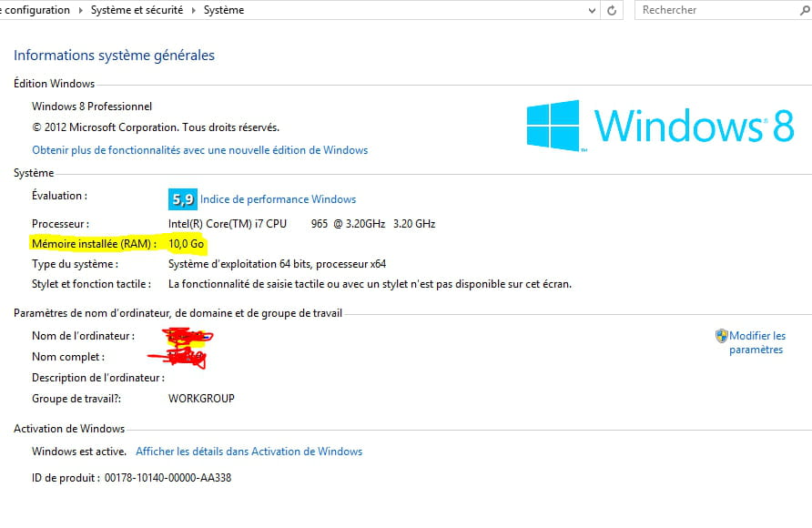Go to Système et sécurité breadcrumb
Image resolution: width=812 pixels, height=528 pixels.
click(x=137, y=10)
